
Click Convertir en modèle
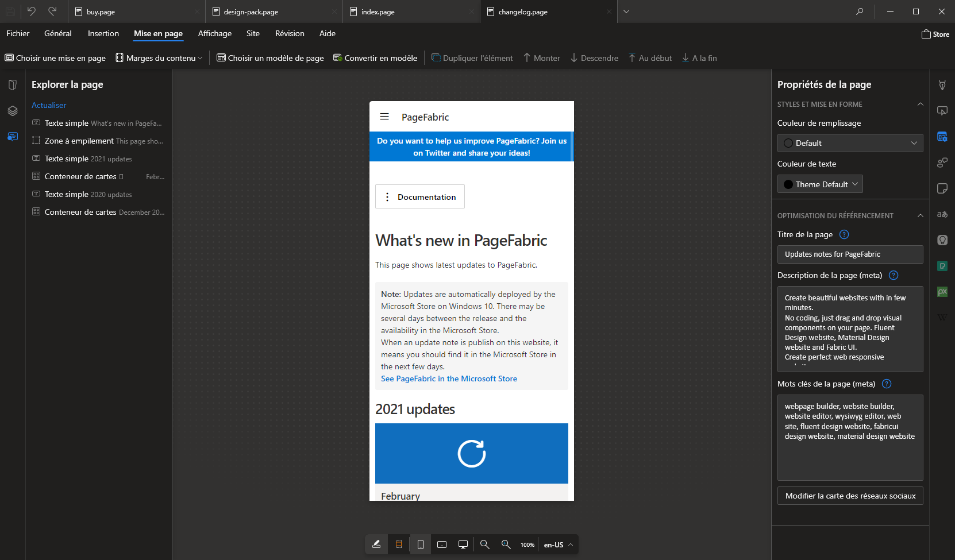pyautogui.click(x=375, y=58)
